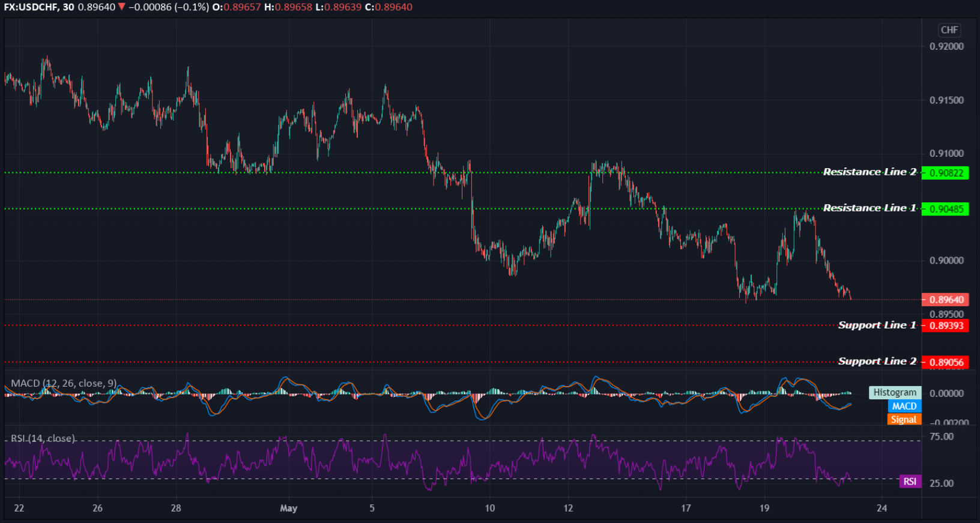Click date 24 on time axis
980x523 pixels.
coord(882,508)
